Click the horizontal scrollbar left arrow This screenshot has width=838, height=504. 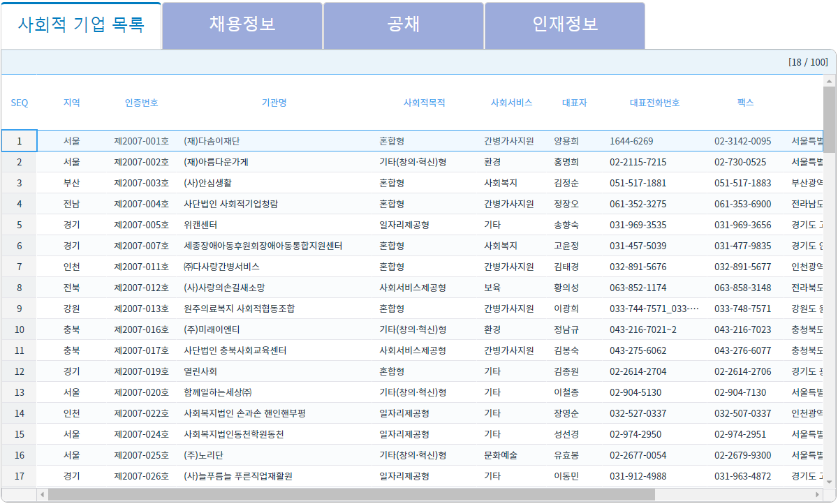[43, 494]
